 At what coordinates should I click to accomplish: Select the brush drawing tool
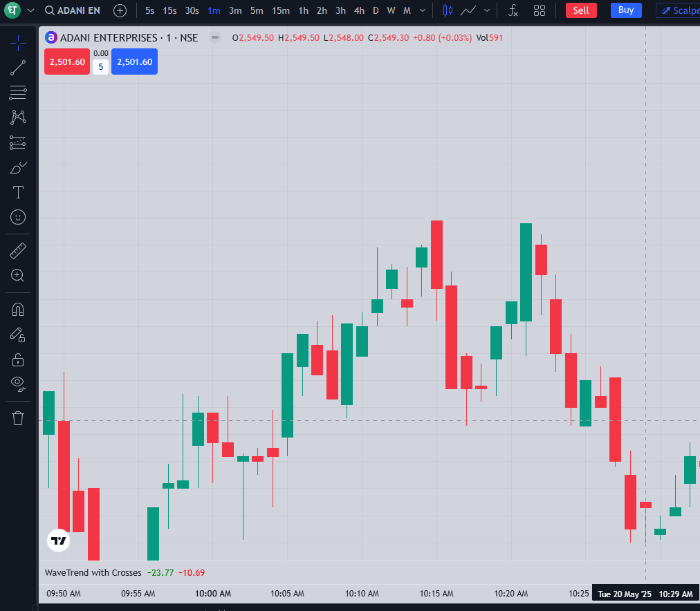(x=18, y=168)
